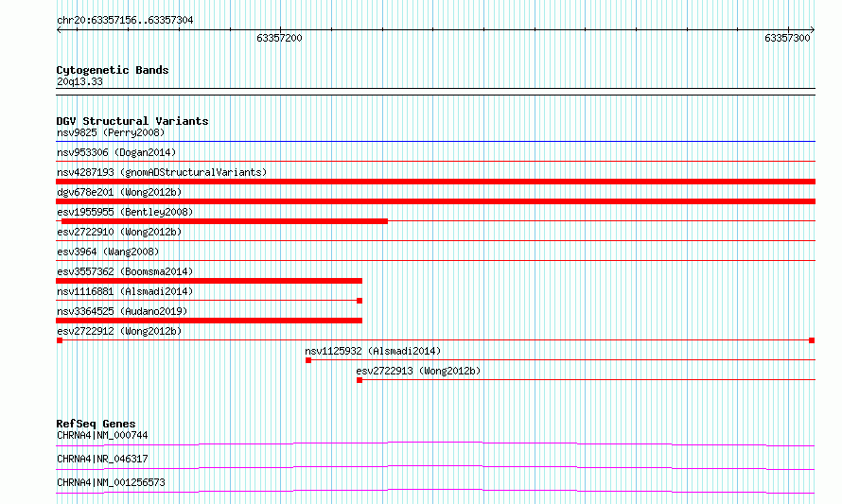Image resolution: width=842 pixels, height=504 pixels.
Task: Click the nsv3364525 (Audano2019) label
Action: [x=122, y=311]
